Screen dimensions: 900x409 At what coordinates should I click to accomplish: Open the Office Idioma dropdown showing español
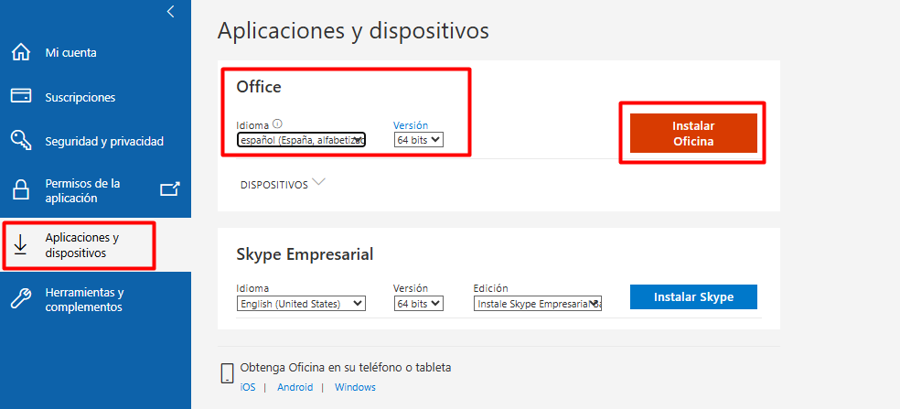[x=301, y=139]
